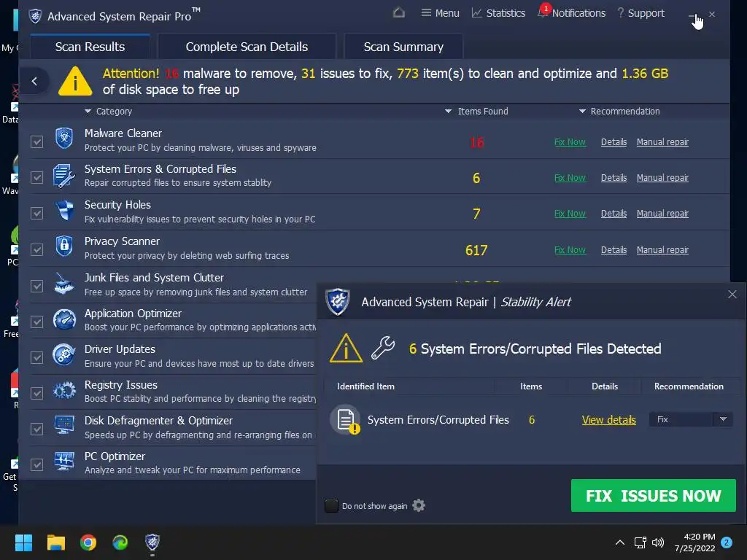Click the Registry Issues cogs icon
747x560 pixels.
point(64,391)
